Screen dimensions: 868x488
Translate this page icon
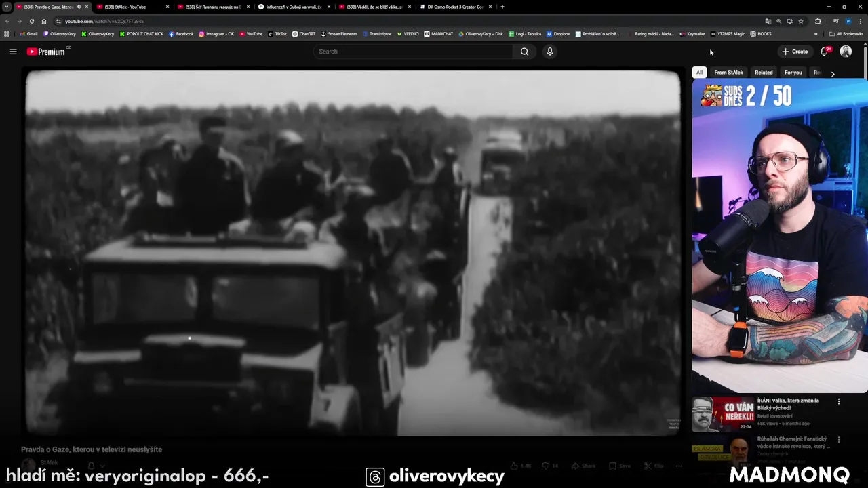[x=768, y=21]
